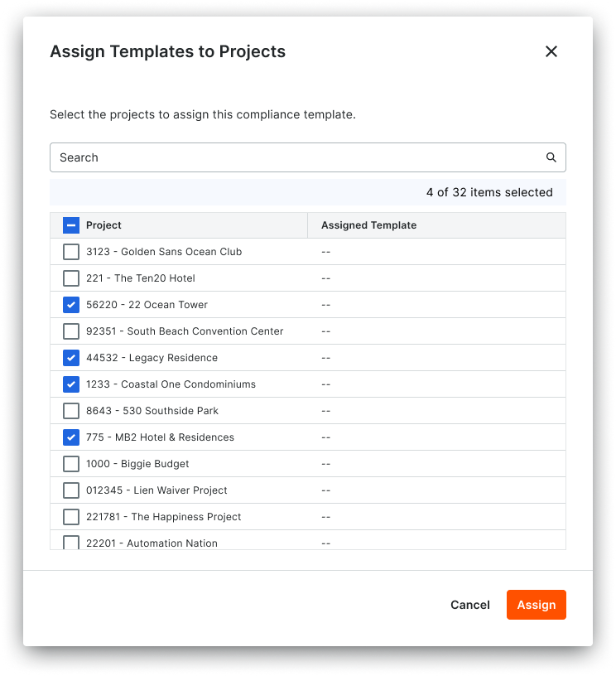Click '92351 - South Beach Convention Center' text

pyautogui.click(x=185, y=331)
